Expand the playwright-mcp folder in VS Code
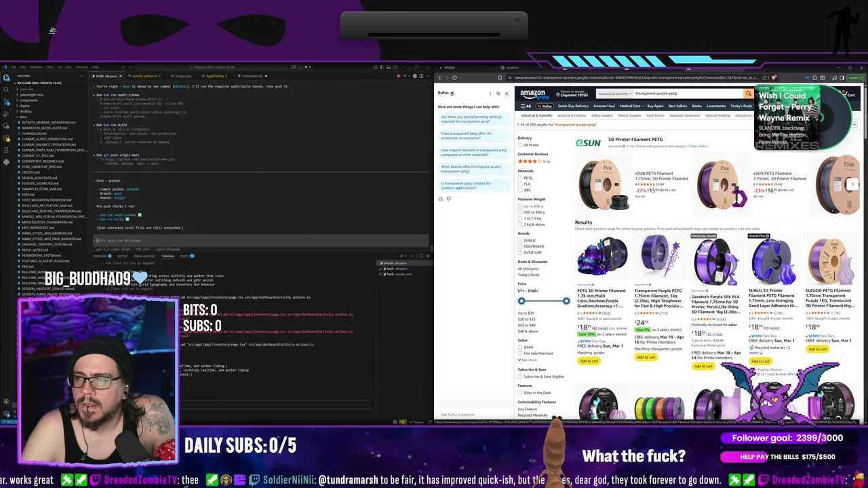 coord(31,95)
